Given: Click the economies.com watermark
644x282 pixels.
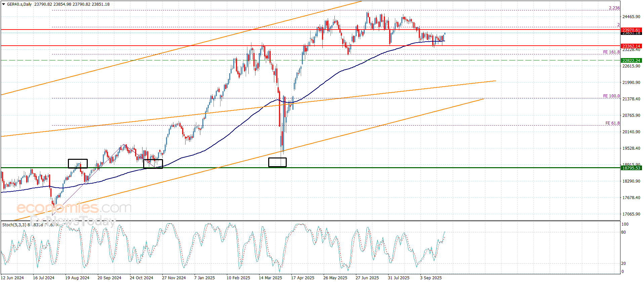Looking at the screenshot, I should (x=74, y=208).
